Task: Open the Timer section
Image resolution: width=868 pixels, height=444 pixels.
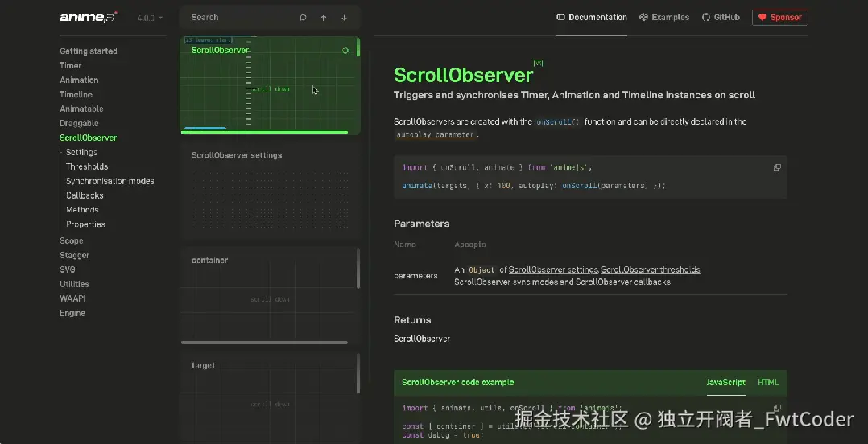Action: (70, 65)
